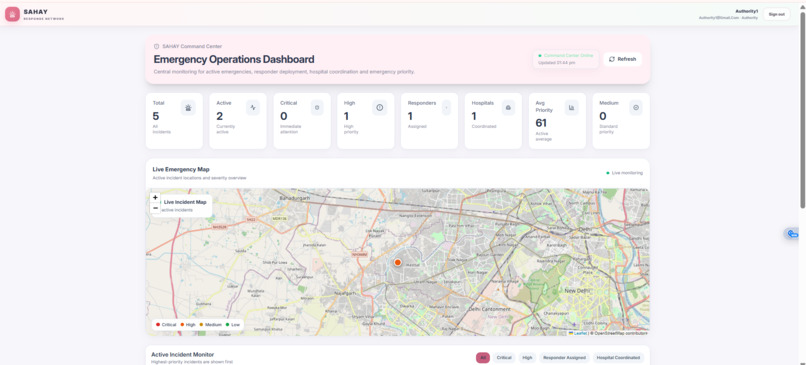Image resolution: width=806 pixels, height=365 pixels.
Task: Click the icon in the Critical card
Action: click(x=317, y=107)
